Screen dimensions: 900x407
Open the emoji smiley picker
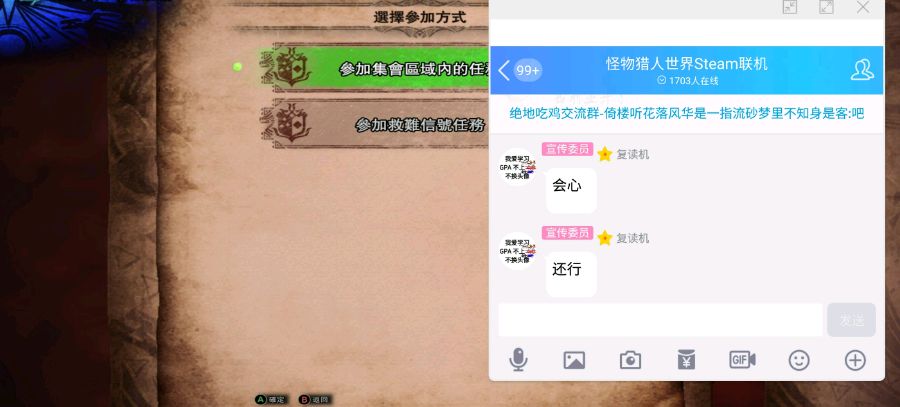coord(798,360)
